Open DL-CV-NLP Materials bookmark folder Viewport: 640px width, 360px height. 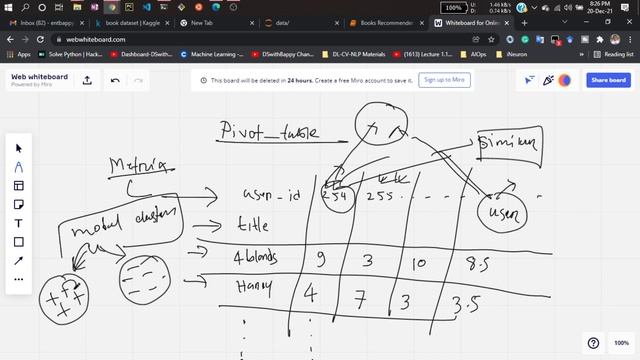(x=353, y=54)
